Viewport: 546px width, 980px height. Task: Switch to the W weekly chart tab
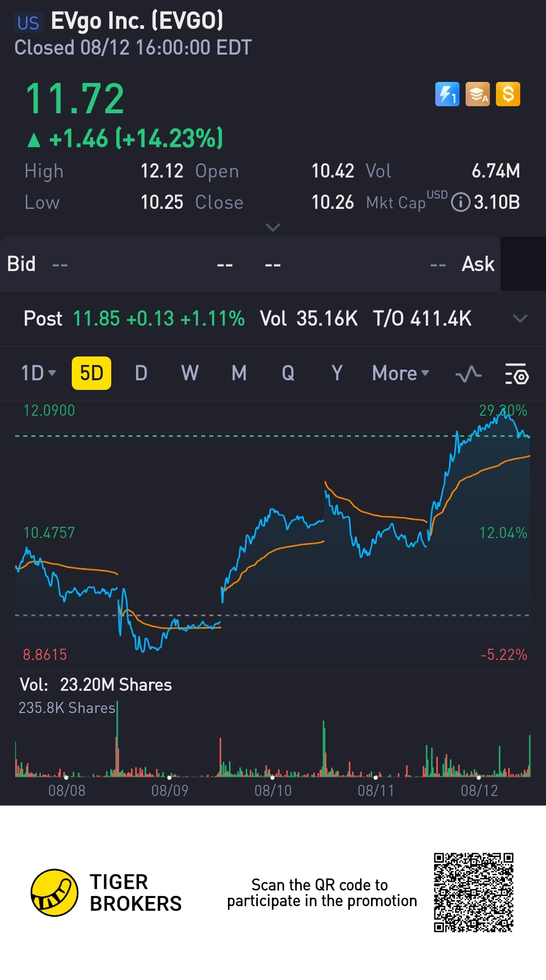[x=190, y=373]
